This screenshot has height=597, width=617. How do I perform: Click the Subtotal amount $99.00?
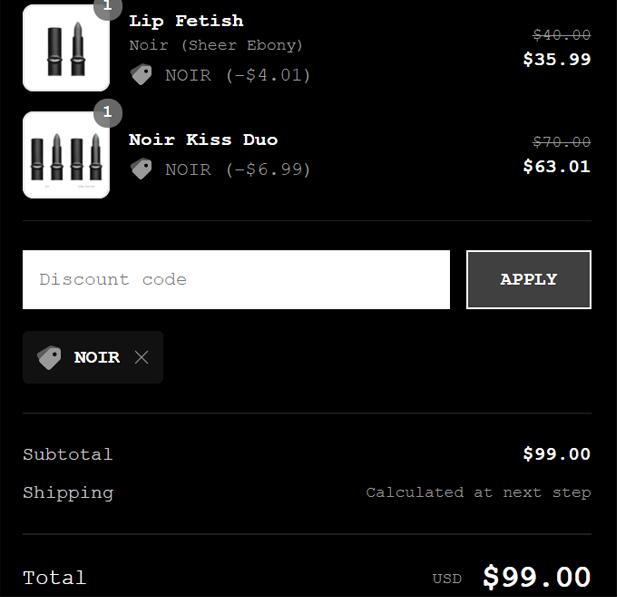(557, 454)
